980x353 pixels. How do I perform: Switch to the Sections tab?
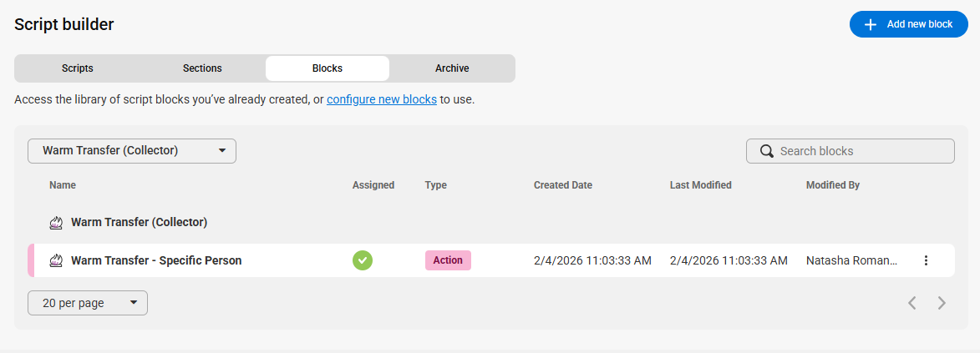[x=202, y=68]
